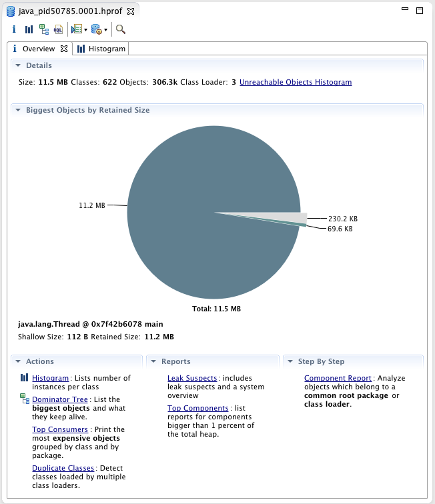This screenshot has width=435, height=504.
Task: Open the Duplicate Classes link
Action: coord(63,468)
